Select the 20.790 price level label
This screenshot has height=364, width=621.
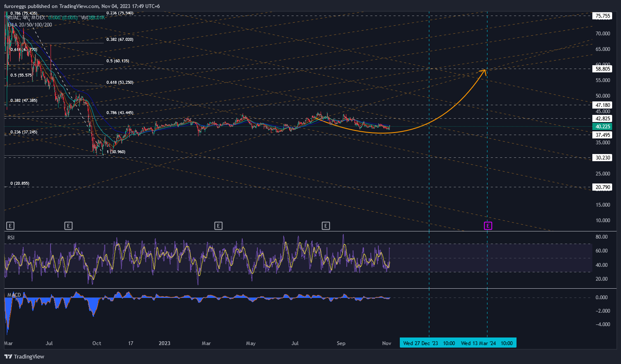click(x=602, y=187)
